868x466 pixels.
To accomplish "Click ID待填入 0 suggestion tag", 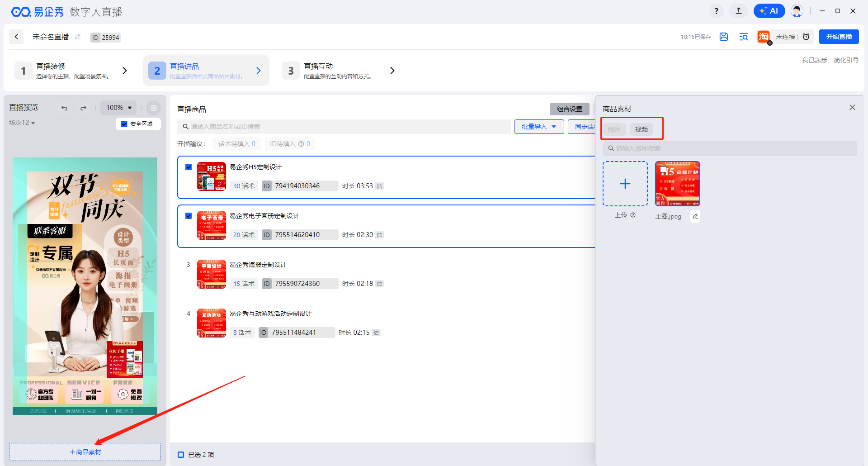I will (x=290, y=144).
